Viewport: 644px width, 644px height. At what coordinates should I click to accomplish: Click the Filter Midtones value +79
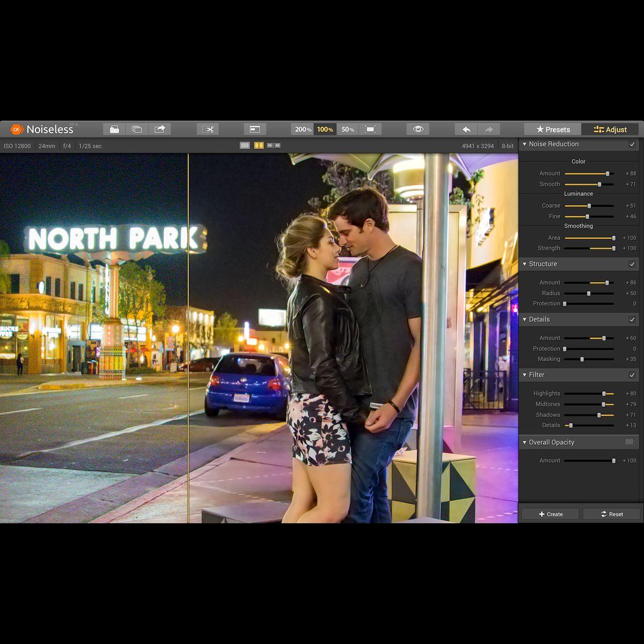pos(631,405)
